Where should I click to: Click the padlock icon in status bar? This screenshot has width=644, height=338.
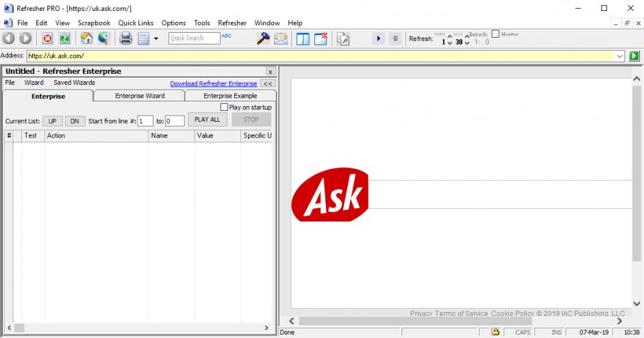pos(496,332)
